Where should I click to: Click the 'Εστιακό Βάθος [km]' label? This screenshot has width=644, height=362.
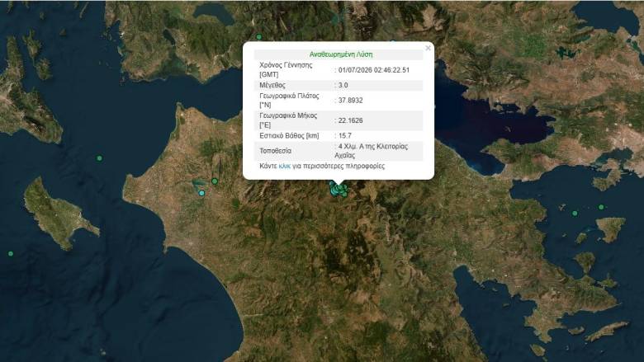pyautogui.click(x=289, y=136)
